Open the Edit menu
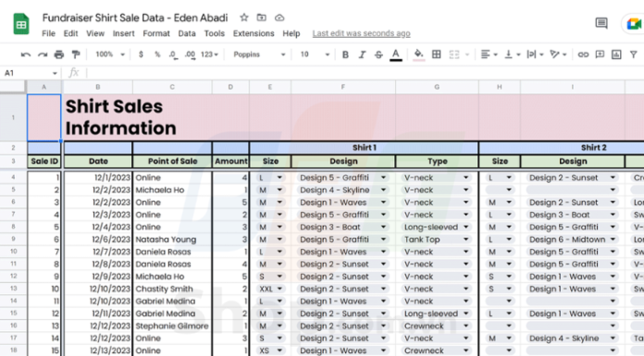This screenshot has width=644, height=356. (70, 33)
